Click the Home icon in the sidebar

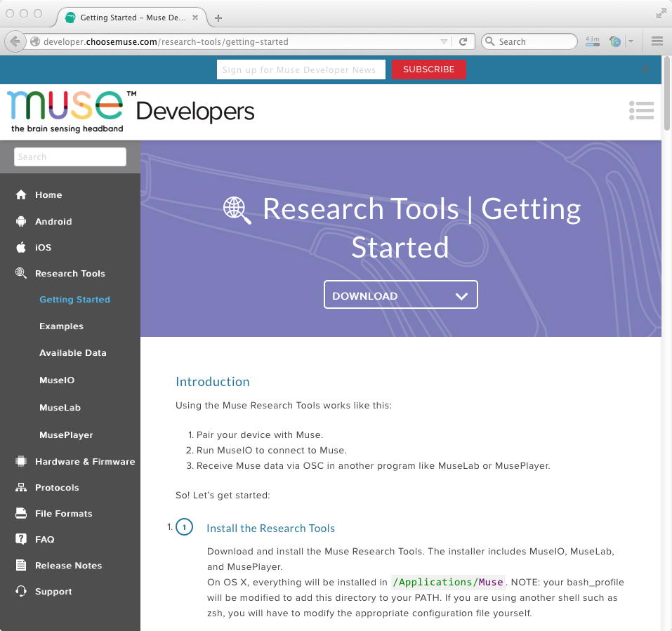point(21,195)
